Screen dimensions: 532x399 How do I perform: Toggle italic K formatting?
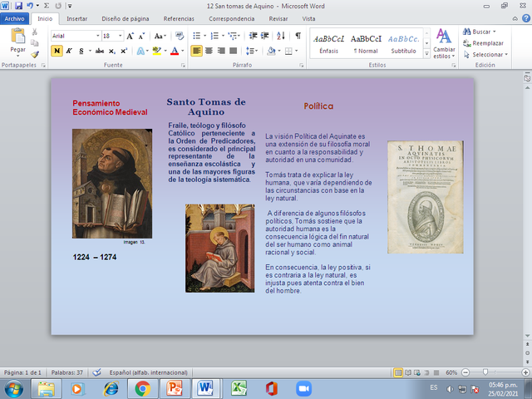69,51
